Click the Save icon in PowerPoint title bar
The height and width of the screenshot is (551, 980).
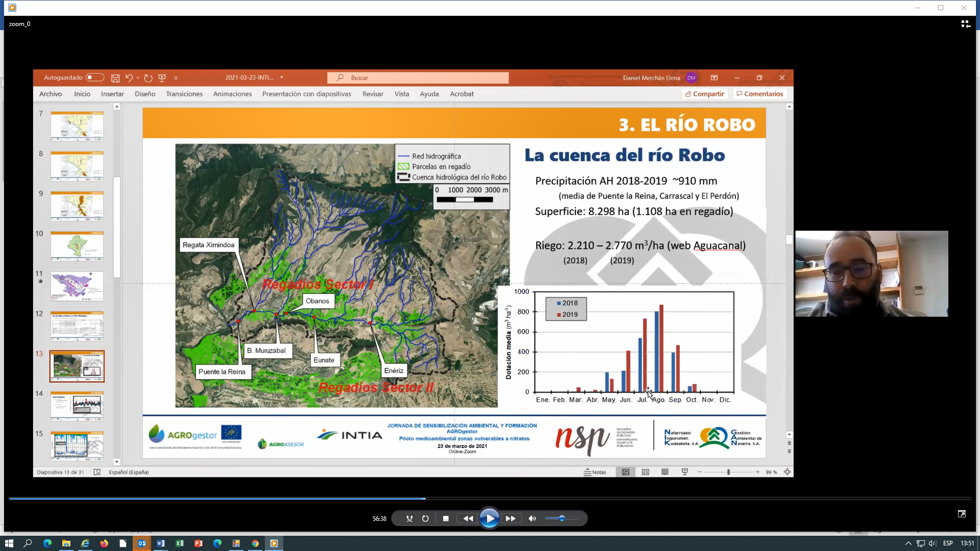115,78
